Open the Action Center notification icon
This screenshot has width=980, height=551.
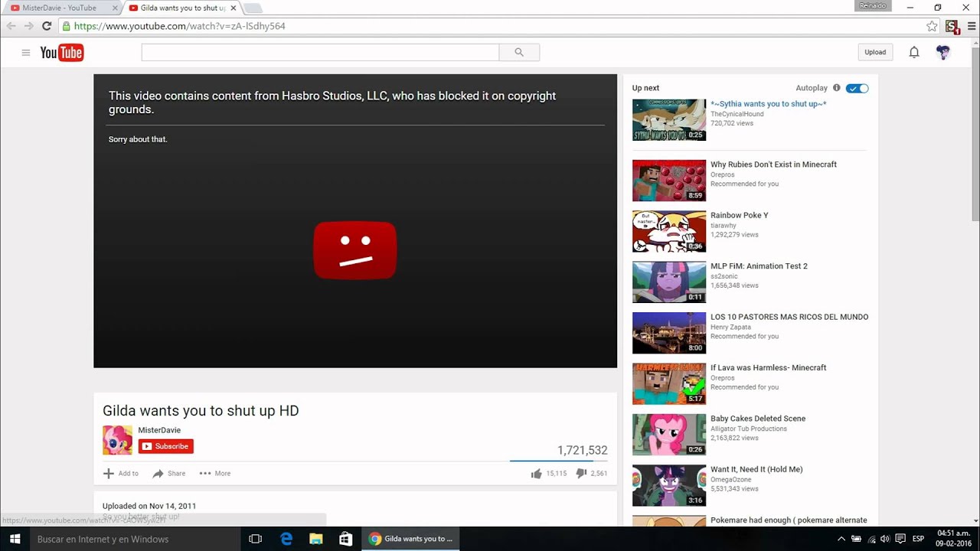900,539
